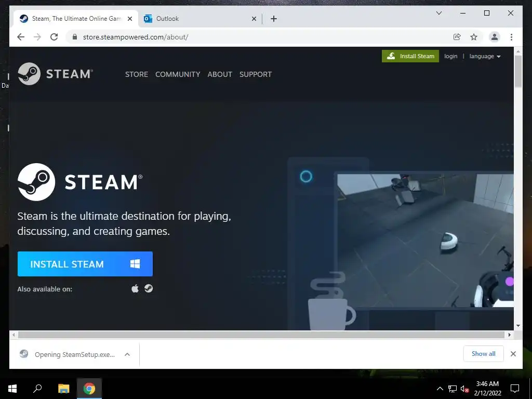Open the taskbar clock and date
This screenshot has height=399, width=532.
click(x=487, y=389)
